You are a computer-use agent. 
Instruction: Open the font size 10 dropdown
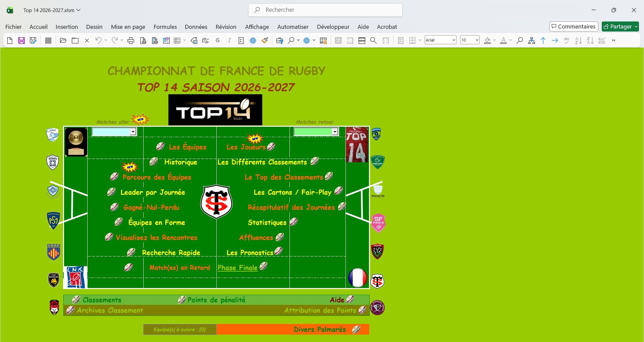point(477,40)
